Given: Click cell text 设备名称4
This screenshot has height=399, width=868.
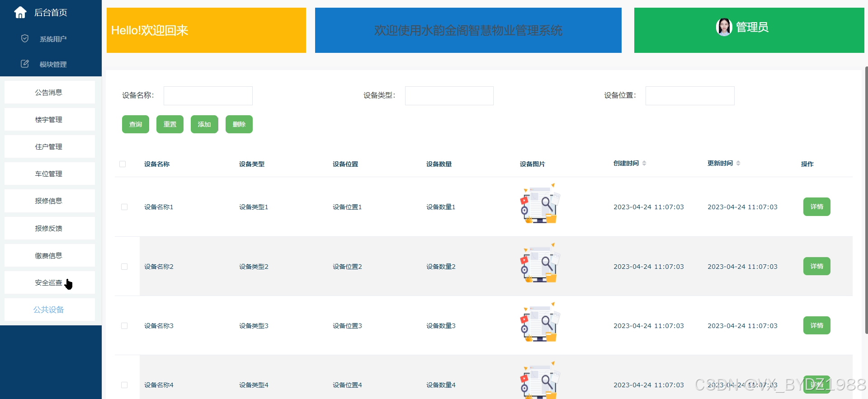Looking at the screenshot, I should pos(159,385).
